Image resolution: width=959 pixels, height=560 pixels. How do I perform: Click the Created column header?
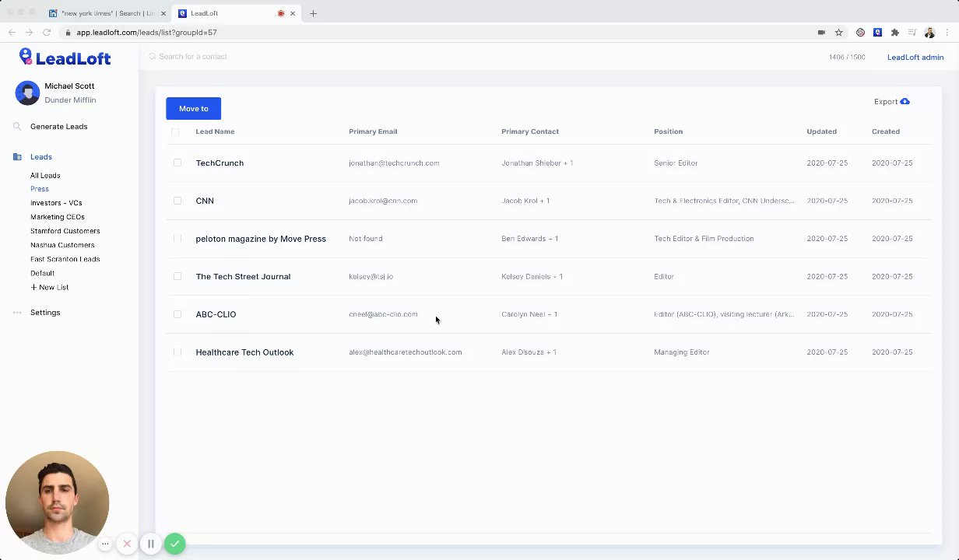click(x=886, y=131)
